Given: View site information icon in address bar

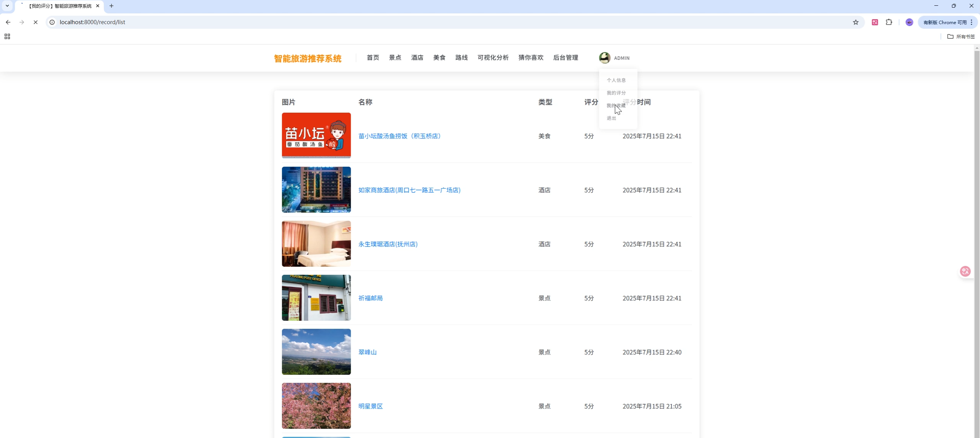Looking at the screenshot, I should (x=52, y=22).
